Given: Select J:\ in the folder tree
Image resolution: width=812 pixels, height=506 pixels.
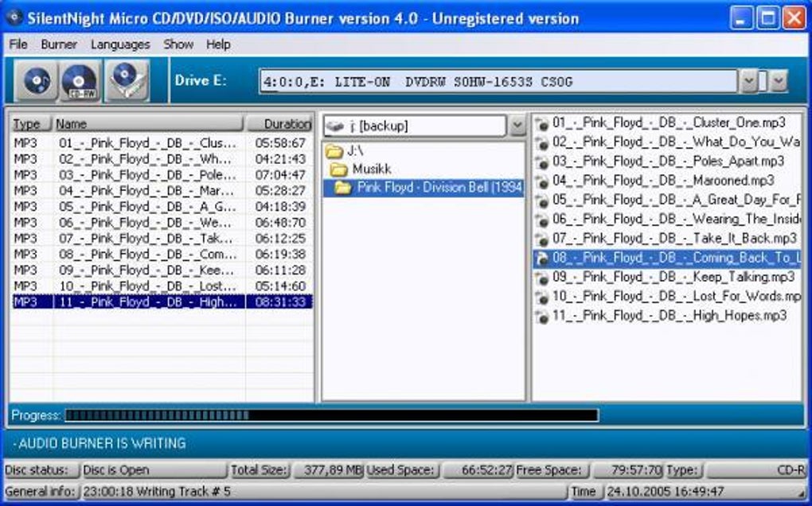Looking at the screenshot, I should (x=355, y=151).
